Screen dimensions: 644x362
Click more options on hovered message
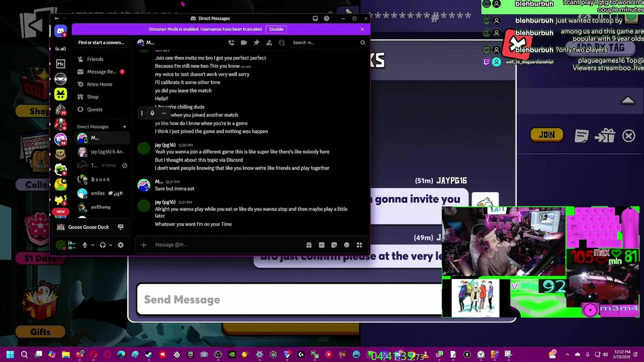tap(164, 113)
